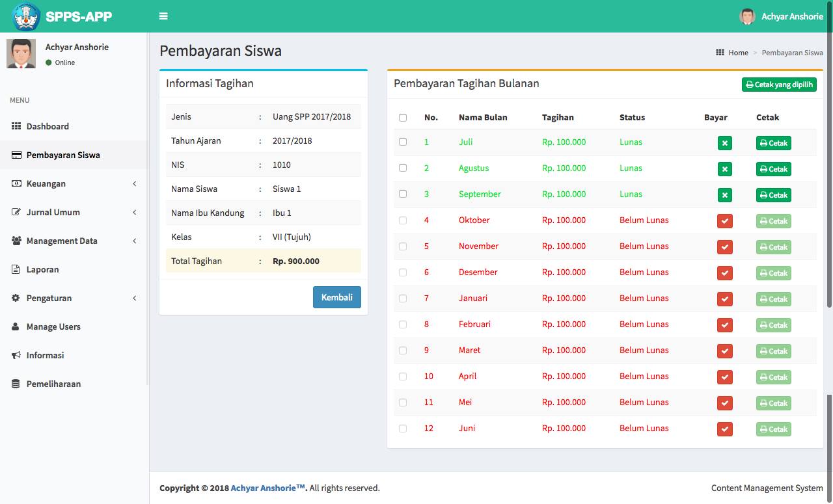Check the checkbox for the Agustus row

point(402,168)
